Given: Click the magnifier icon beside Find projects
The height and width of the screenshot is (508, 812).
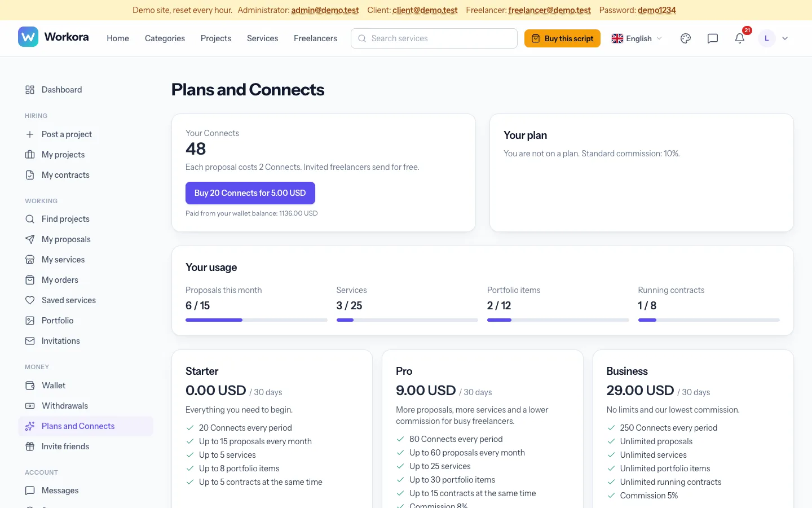Looking at the screenshot, I should 30,219.
